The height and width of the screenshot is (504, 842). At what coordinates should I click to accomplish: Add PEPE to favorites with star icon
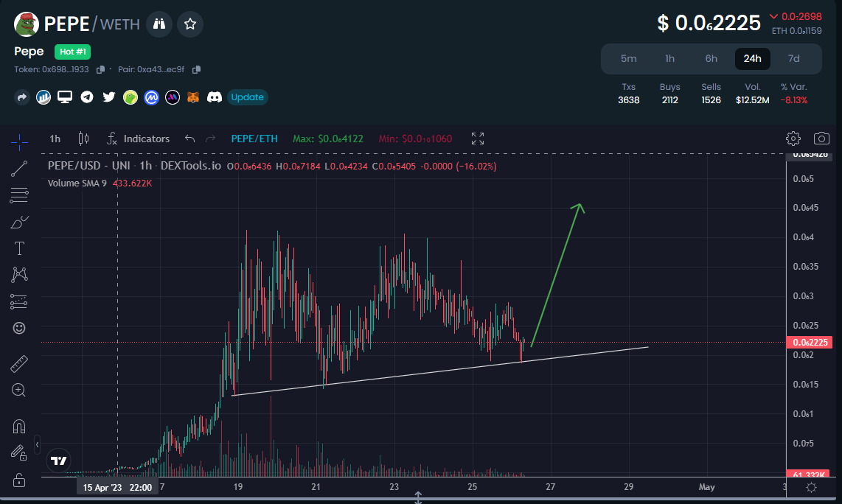click(x=190, y=24)
